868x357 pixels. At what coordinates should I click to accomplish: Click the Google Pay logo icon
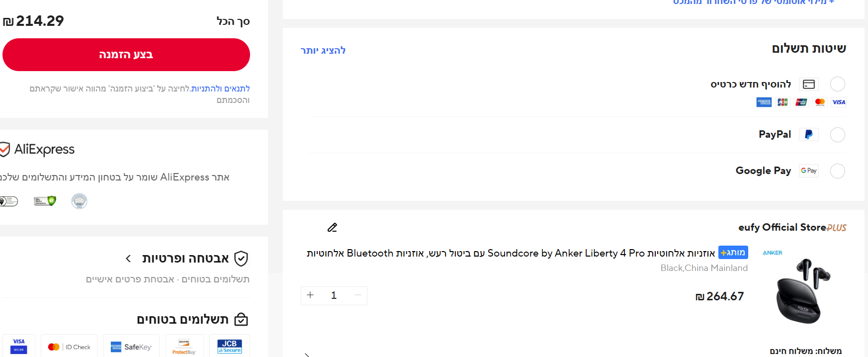pyautogui.click(x=809, y=171)
